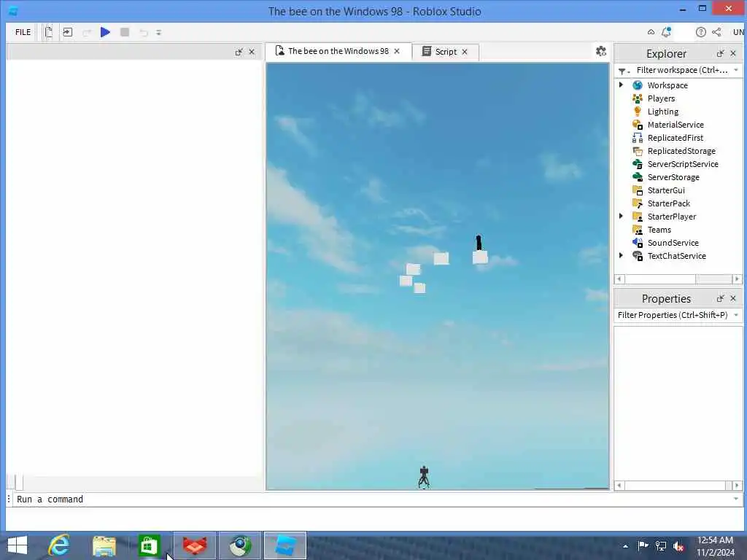The height and width of the screenshot is (560, 747).
Task: Select TextChatService in Explorer
Action: point(676,256)
